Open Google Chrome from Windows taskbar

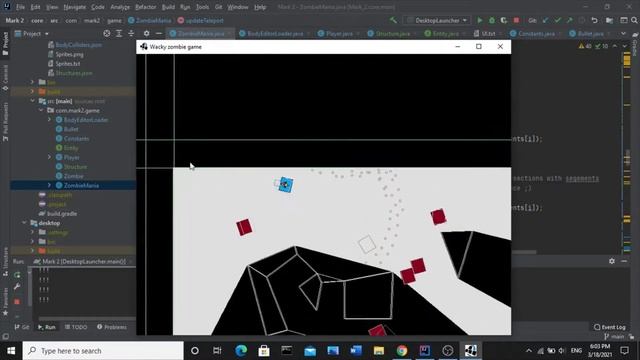click(402, 350)
